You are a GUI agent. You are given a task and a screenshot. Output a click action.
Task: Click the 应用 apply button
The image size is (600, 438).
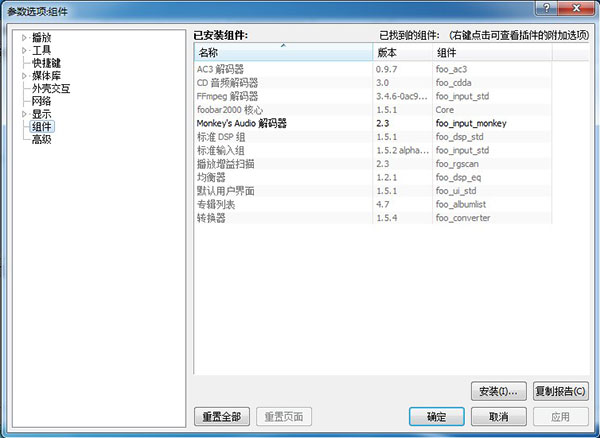[561, 416]
